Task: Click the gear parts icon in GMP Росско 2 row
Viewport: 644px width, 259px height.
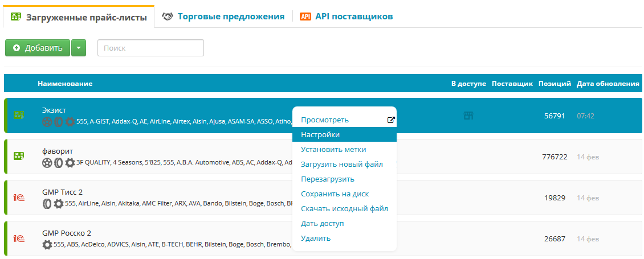Action: coord(47,244)
